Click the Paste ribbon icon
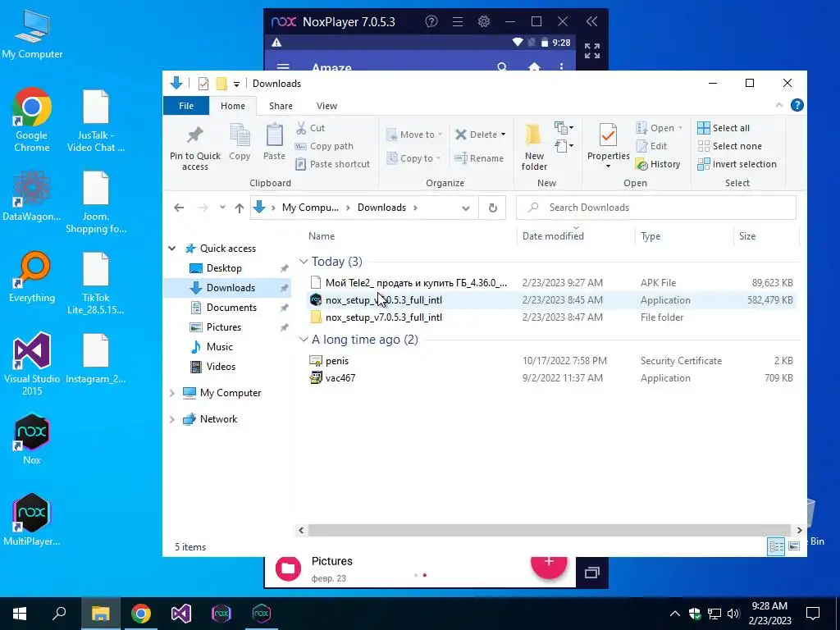Screen dimensions: 840x630 (274, 142)
